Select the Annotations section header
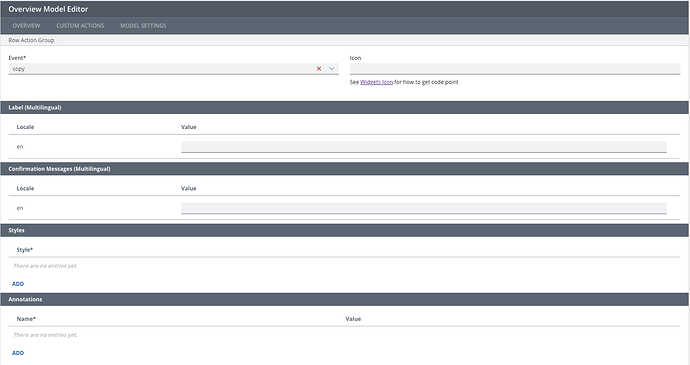The image size is (690, 365). click(x=345, y=299)
